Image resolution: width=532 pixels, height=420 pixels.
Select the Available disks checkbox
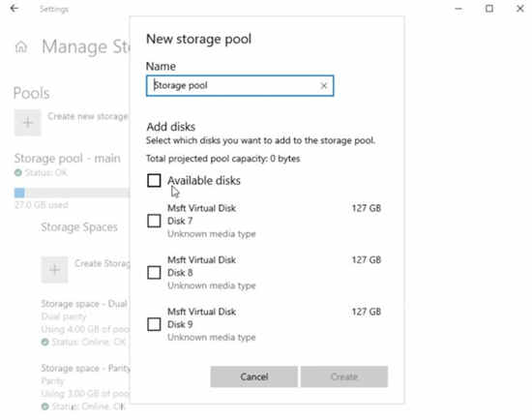click(x=154, y=181)
